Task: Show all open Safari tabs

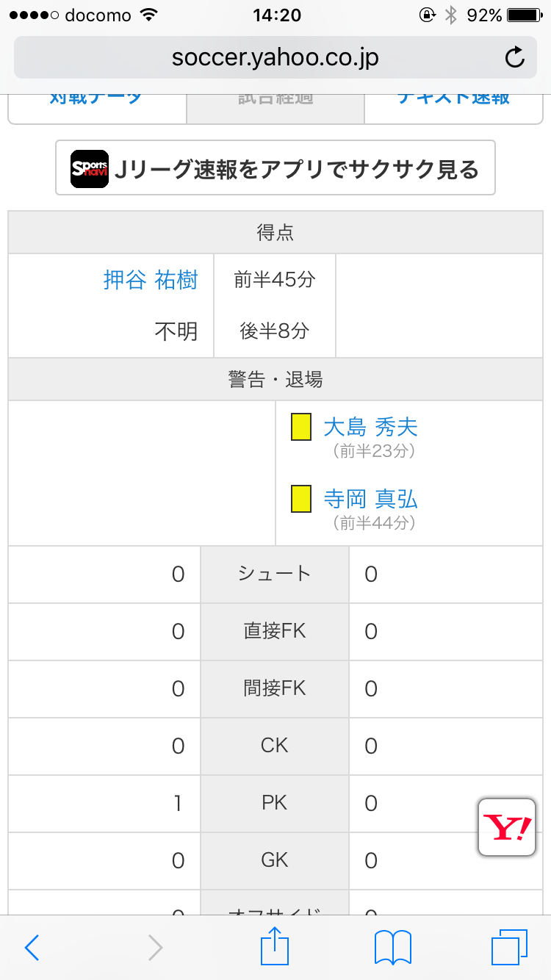Action: point(509,948)
